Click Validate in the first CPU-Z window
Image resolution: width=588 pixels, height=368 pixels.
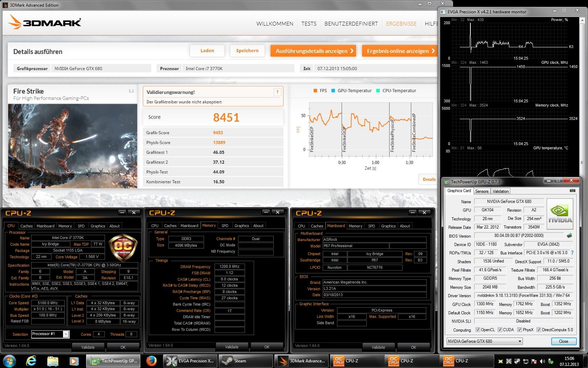88,347
